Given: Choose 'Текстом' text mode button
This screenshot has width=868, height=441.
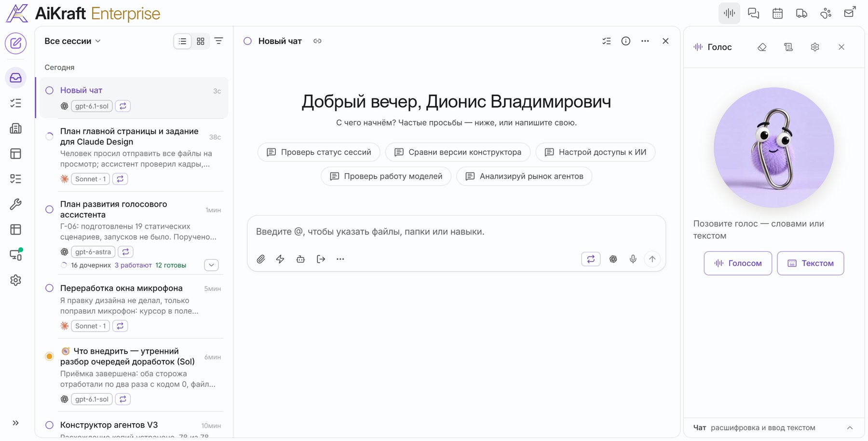Looking at the screenshot, I should [811, 263].
